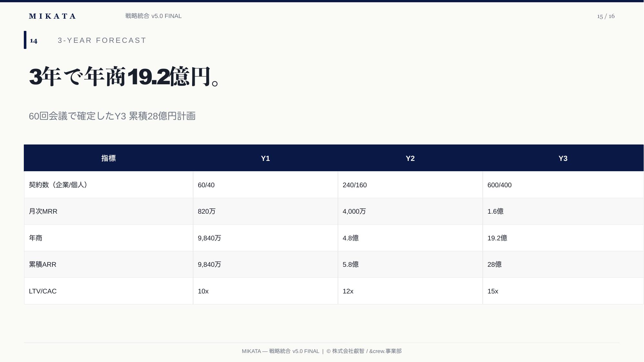
Task: Click the '15x' cell
Action: [563, 291]
